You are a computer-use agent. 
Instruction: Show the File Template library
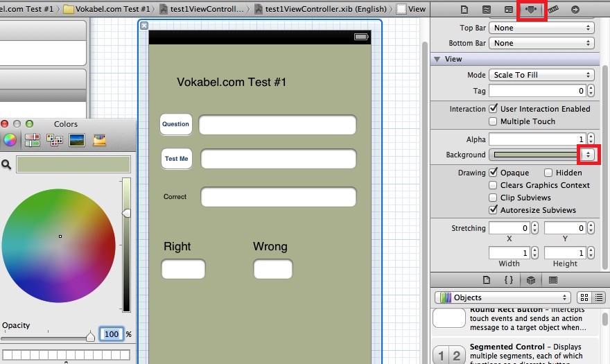(487, 279)
